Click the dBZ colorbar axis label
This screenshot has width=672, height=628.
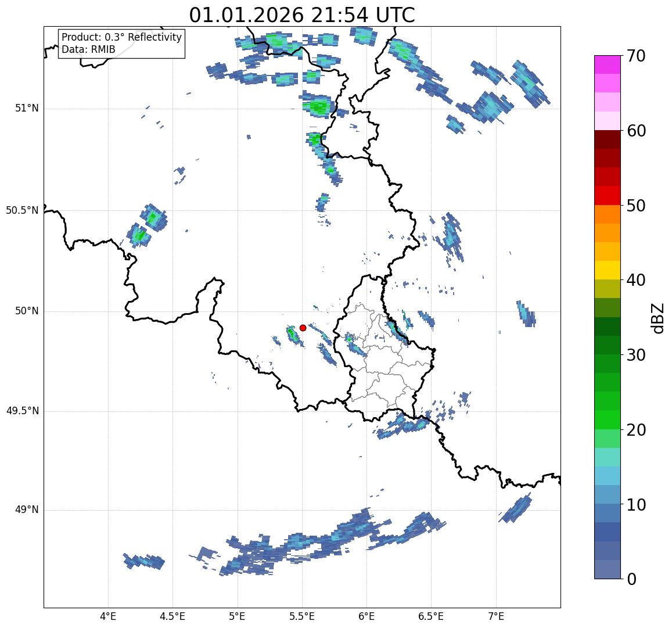point(657,318)
